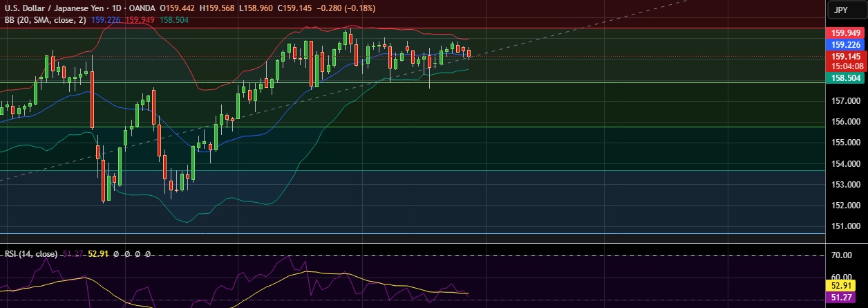This screenshot has width=868, height=308.
Task: Select the close value C159.145 in legend
Action: point(294,8)
